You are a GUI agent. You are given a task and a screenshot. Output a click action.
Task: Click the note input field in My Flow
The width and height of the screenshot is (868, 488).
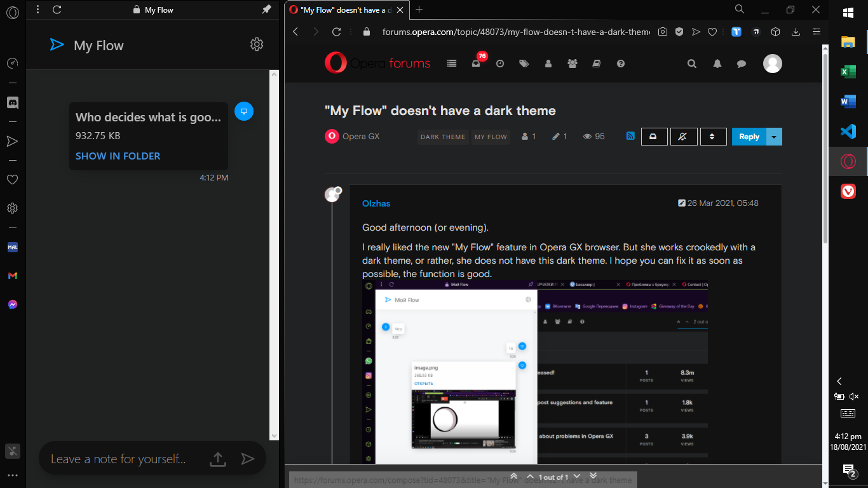[x=118, y=459]
